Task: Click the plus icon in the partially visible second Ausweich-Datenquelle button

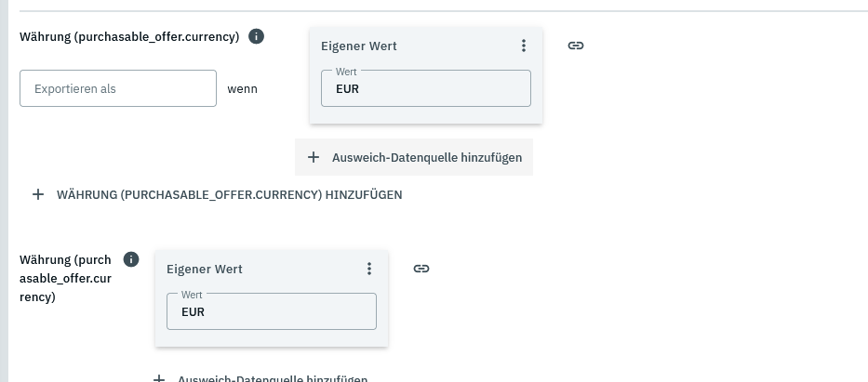Action: (x=159, y=378)
